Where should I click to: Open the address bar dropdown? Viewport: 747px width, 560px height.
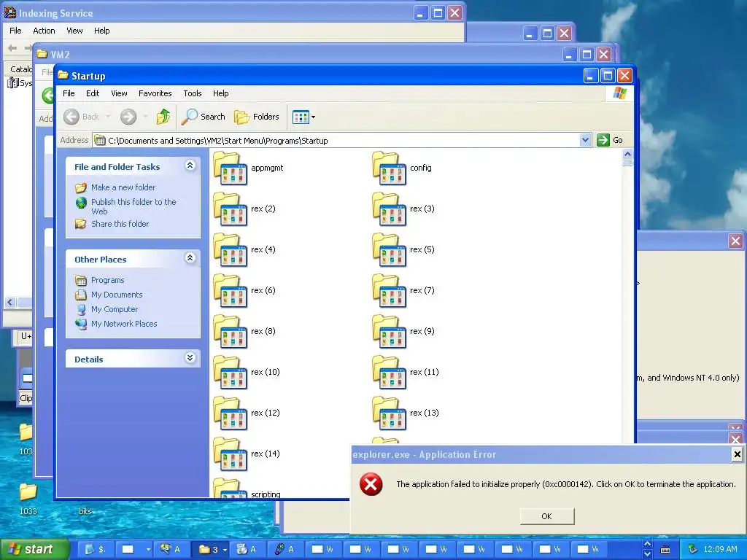[x=586, y=140]
